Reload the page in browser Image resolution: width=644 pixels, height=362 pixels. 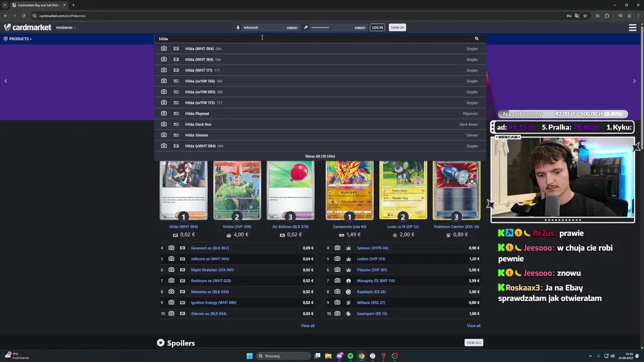click(23, 16)
